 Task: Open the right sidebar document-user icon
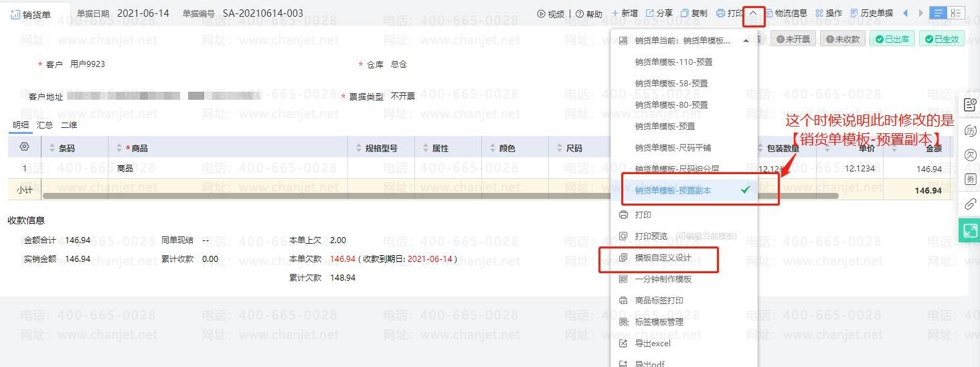[970, 104]
